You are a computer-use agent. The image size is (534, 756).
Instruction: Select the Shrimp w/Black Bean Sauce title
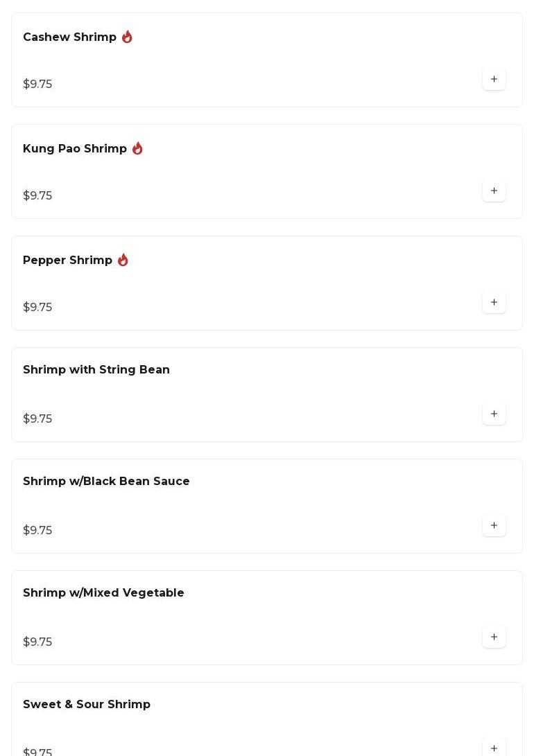point(106,482)
